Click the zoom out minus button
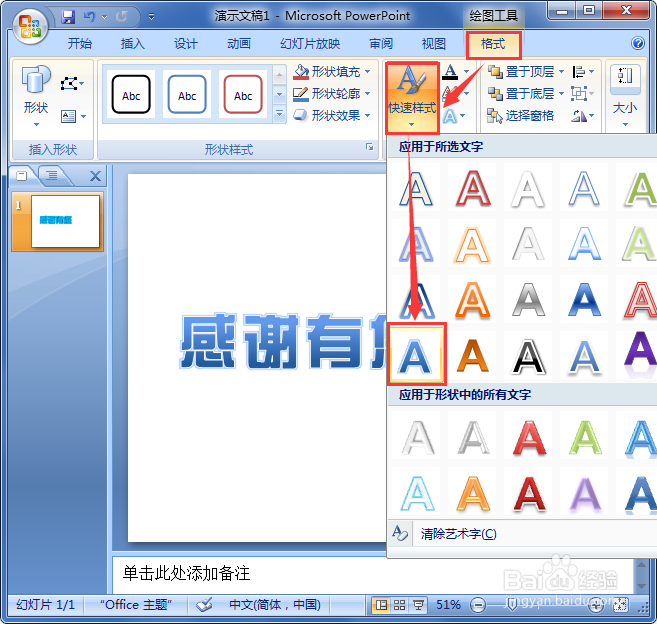The width and height of the screenshot is (657, 624). (478, 605)
